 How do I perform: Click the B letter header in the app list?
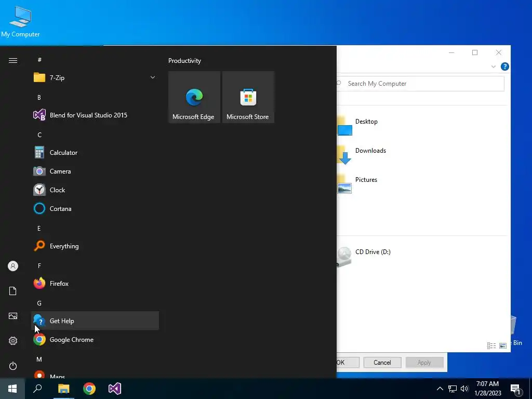[39, 97]
